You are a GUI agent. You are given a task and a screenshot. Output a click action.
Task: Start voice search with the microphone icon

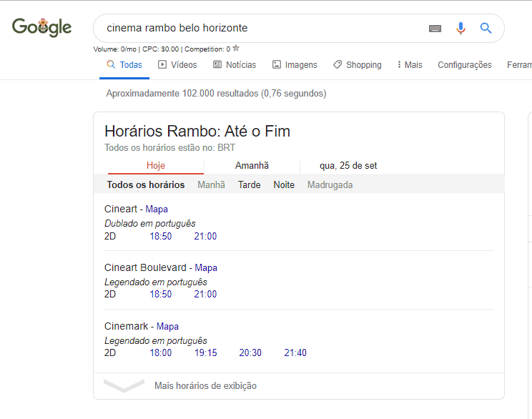click(460, 28)
